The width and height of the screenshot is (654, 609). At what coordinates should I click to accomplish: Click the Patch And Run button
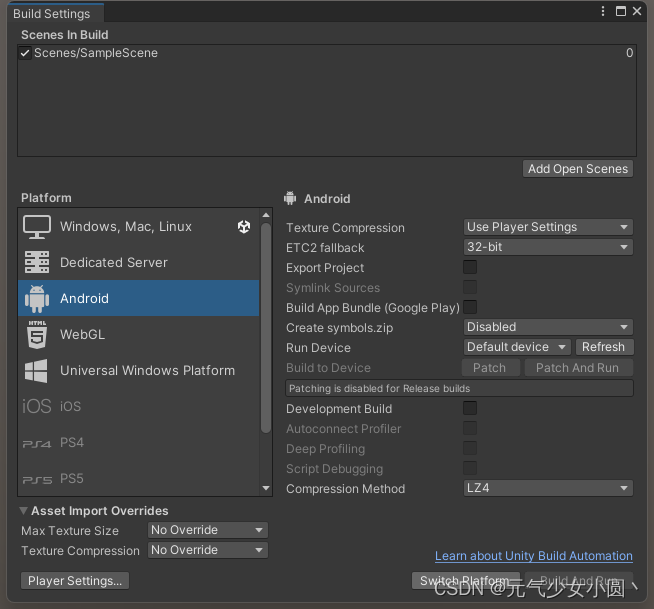pos(579,368)
